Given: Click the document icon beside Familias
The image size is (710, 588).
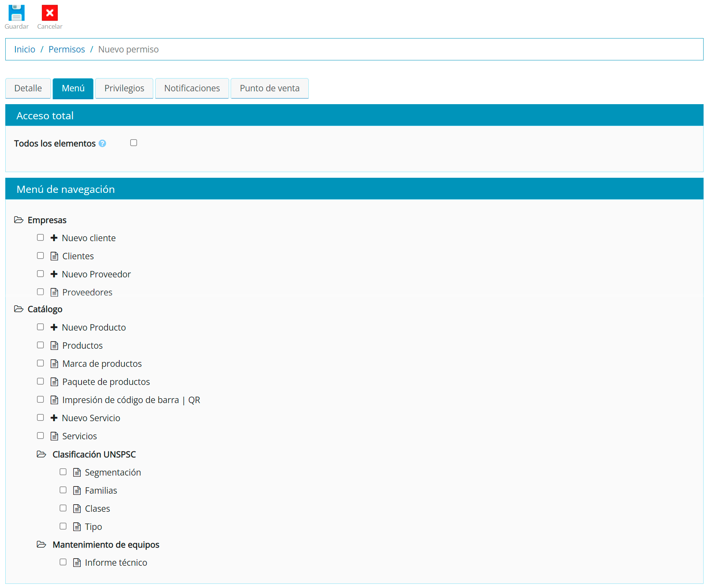Looking at the screenshot, I should (77, 491).
